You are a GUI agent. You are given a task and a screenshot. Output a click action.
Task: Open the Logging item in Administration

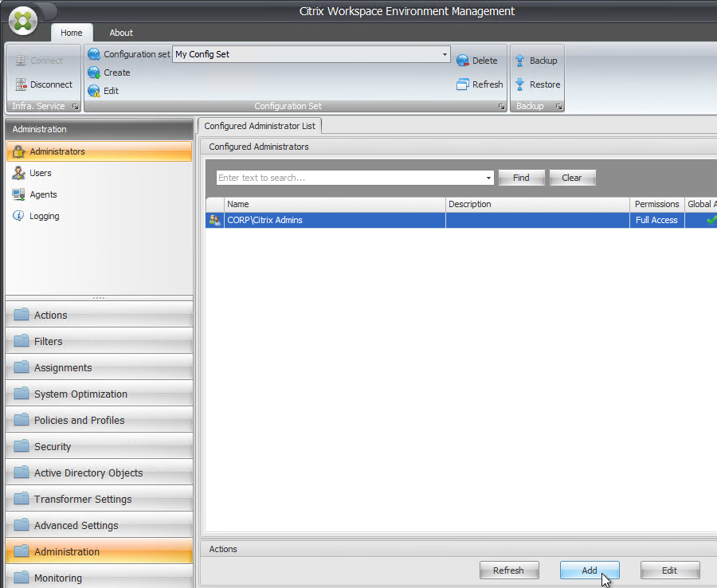coord(100,216)
